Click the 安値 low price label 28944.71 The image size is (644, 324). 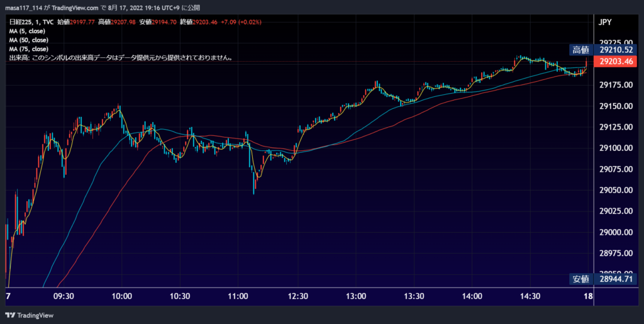coord(603,279)
